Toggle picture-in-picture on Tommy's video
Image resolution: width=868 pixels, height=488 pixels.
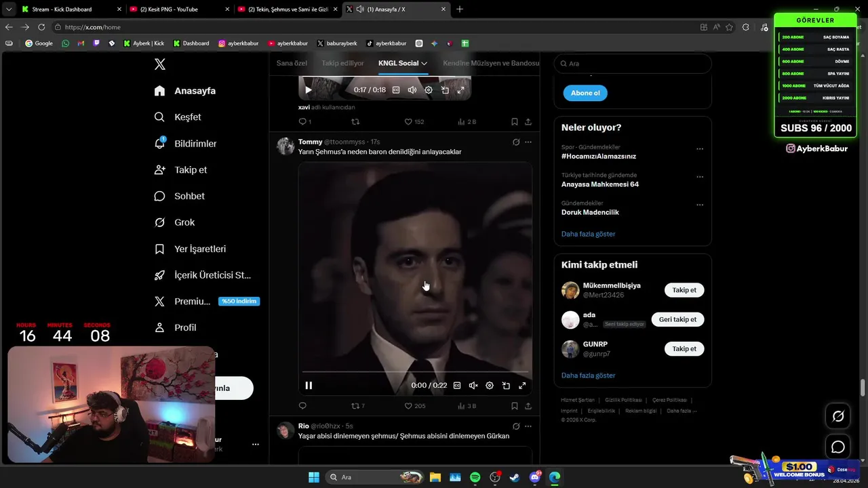tap(506, 386)
